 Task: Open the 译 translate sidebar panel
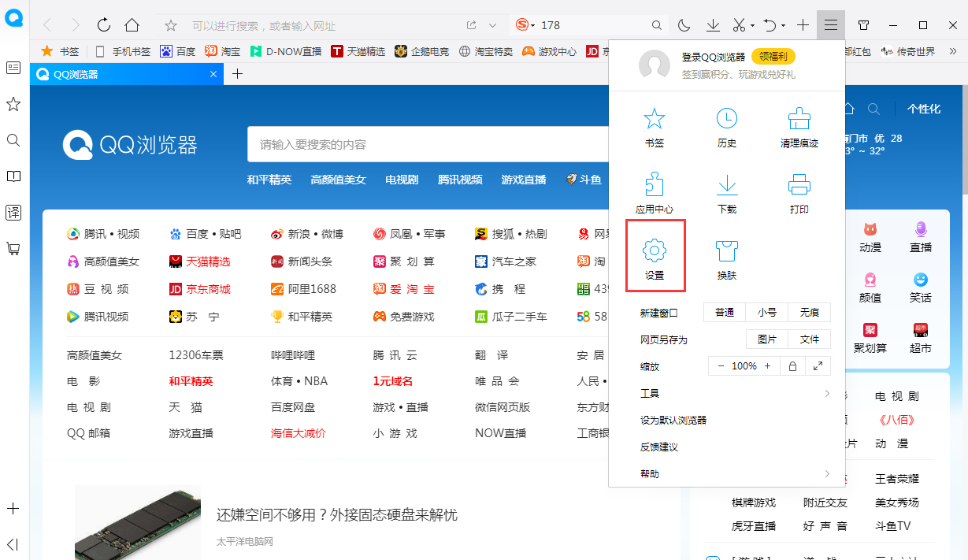[x=13, y=212]
